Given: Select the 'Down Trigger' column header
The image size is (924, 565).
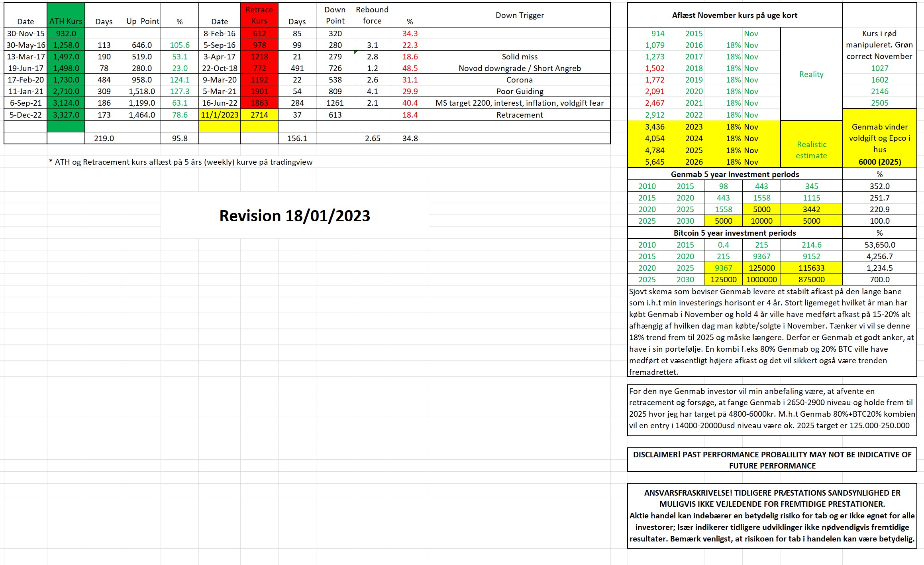Looking at the screenshot, I should tap(520, 15).
